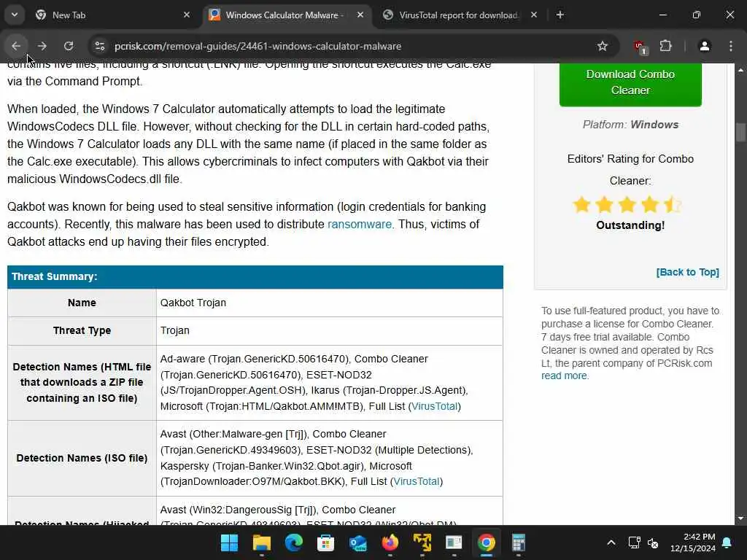Open the Extensions puzzle menu
This screenshot has width=747, height=560.
click(x=665, y=46)
